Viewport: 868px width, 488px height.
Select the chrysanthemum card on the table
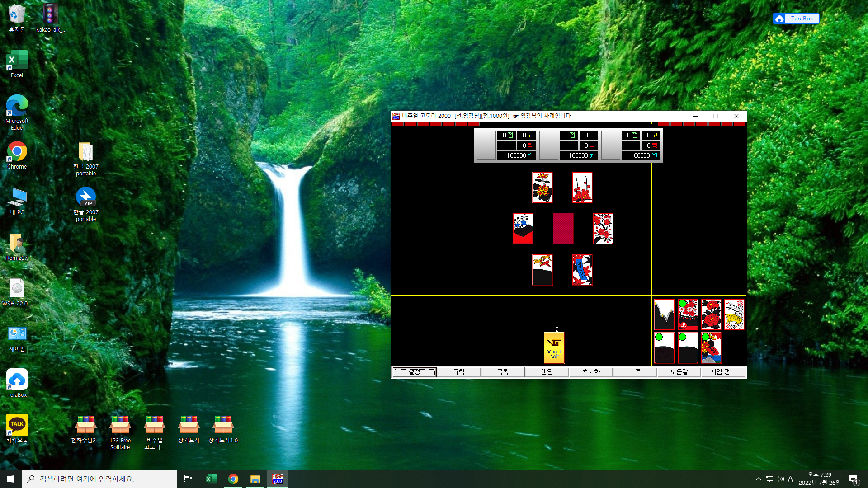542,188
